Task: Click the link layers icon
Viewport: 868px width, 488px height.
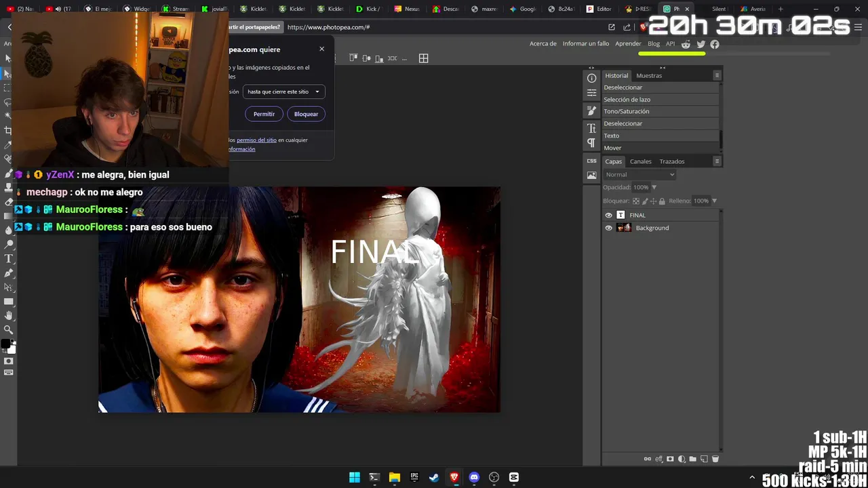Action: click(648, 459)
